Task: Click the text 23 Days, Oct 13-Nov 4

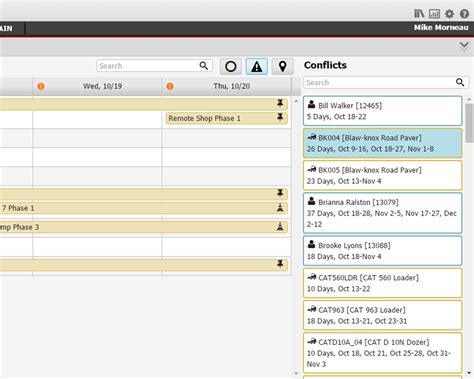Action: 344,181
